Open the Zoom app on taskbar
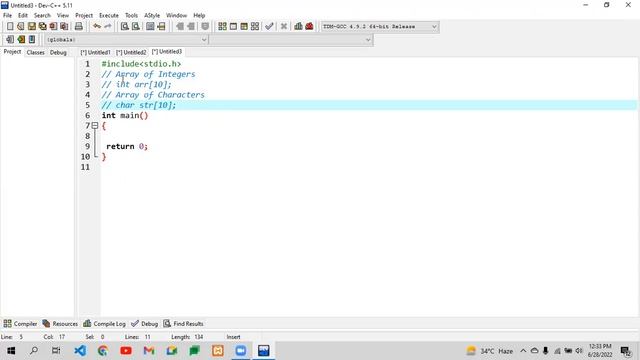 [241, 351]
